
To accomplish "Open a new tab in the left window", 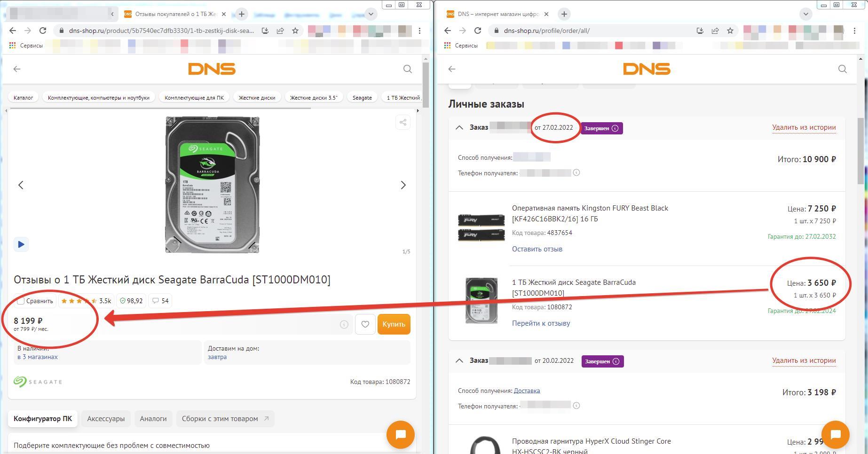I will click(x=242, y=14).
